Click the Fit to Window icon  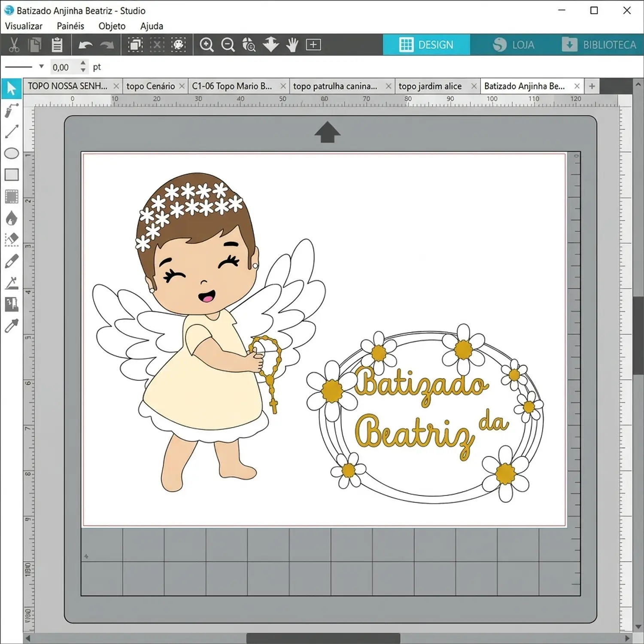tap(313, 45)
